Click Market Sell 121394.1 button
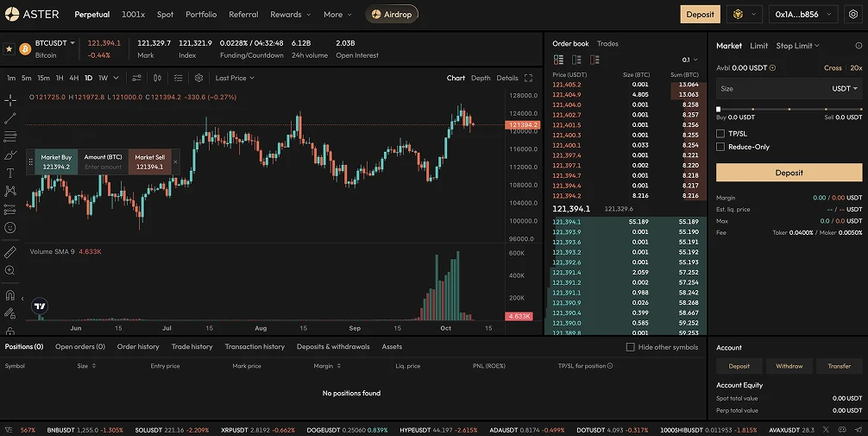Image resolution: width=868 pixels, height=436 pixels. pos(149,161)
